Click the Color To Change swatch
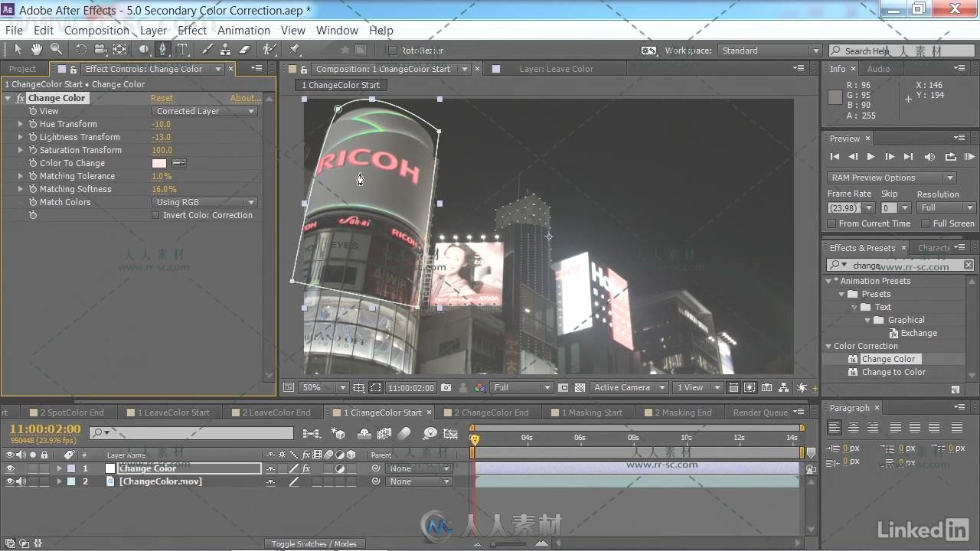Image resolution: width=980 pixels, height=551 pixels. (159, 163)
